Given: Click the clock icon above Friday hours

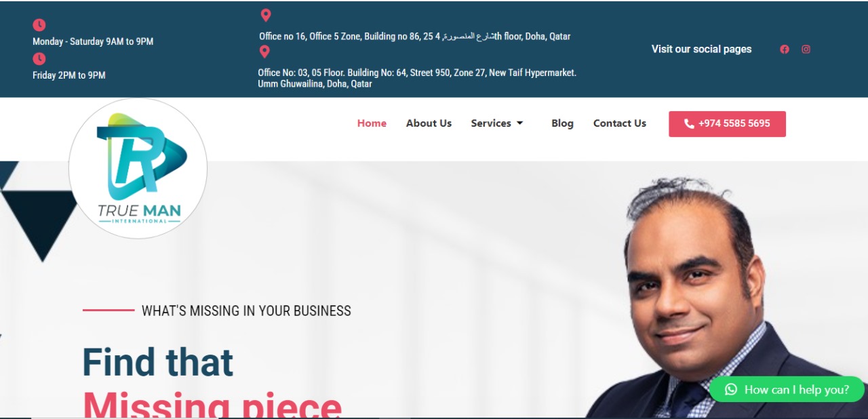Looking at the screenshot, I should (39, 59).
